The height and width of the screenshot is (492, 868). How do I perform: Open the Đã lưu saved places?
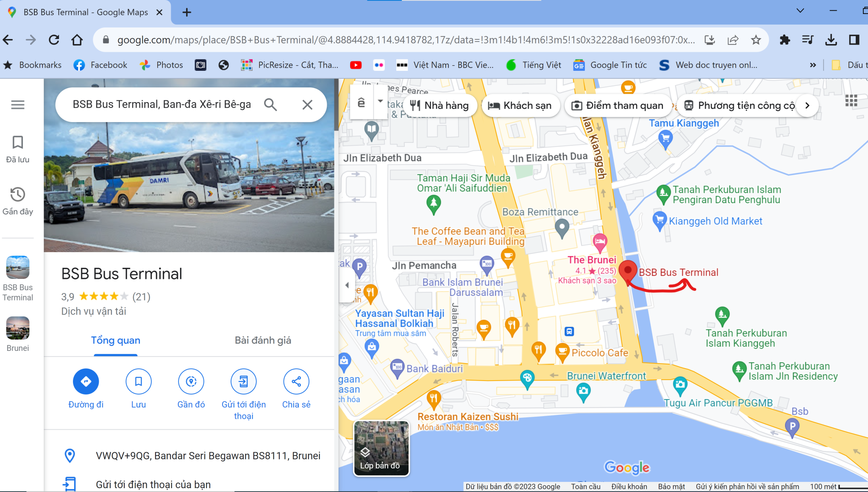17,149
